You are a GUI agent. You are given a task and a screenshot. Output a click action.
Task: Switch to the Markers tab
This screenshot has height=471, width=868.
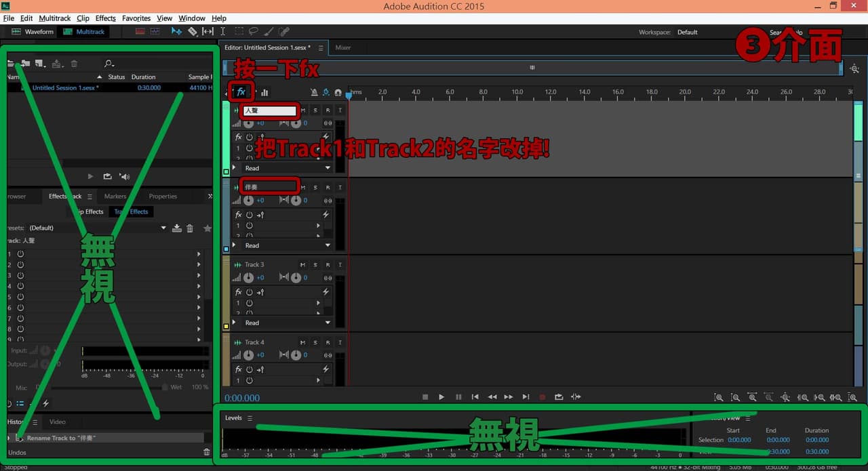coord(115,196)
